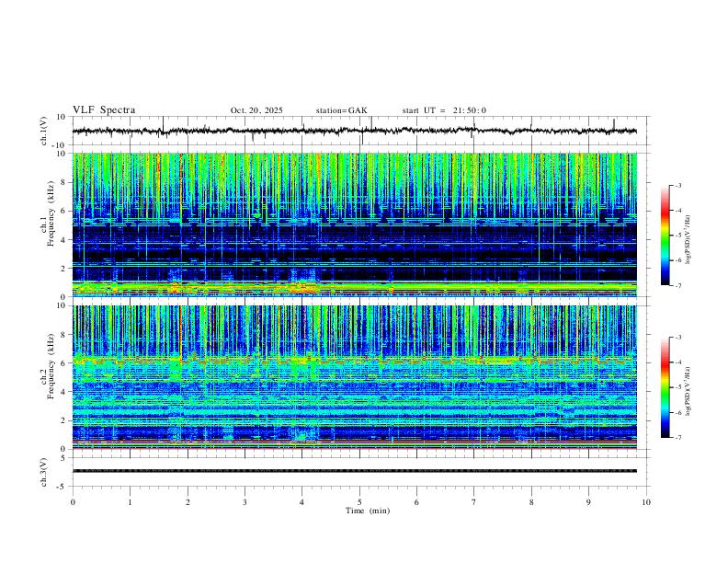728x563 pixels.
Task: Click the ch.1 voltage waveform trace
Action: click(x=354, y=131)
